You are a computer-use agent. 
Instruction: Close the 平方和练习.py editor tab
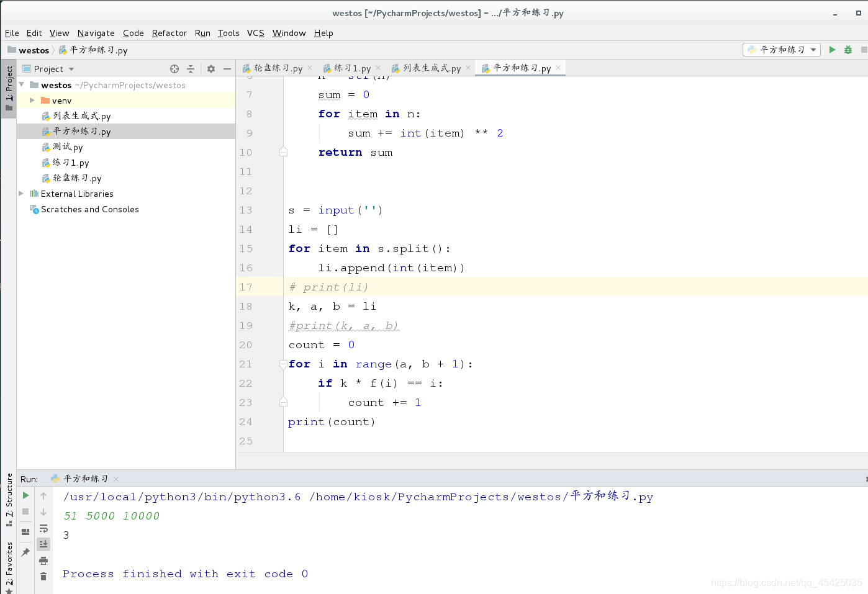[558, 68]
